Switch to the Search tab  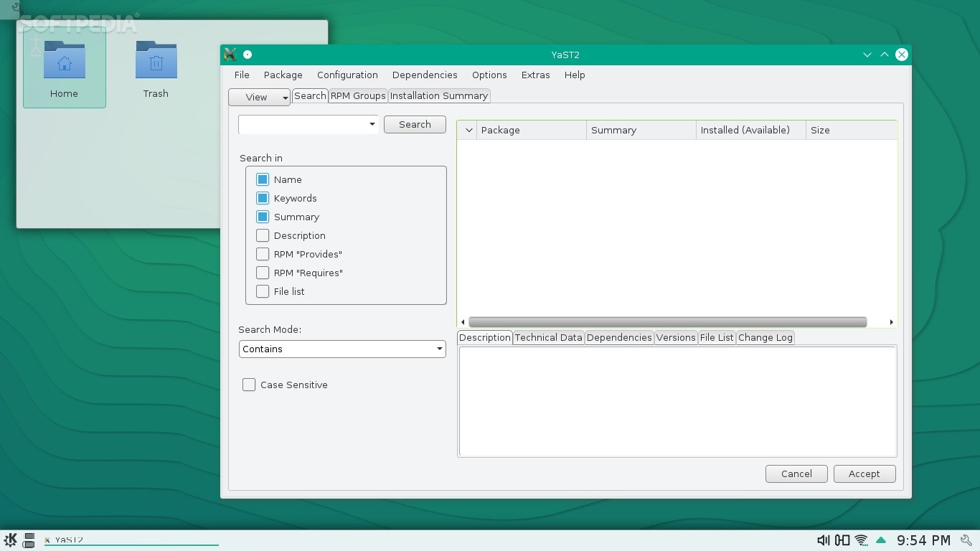310,95
